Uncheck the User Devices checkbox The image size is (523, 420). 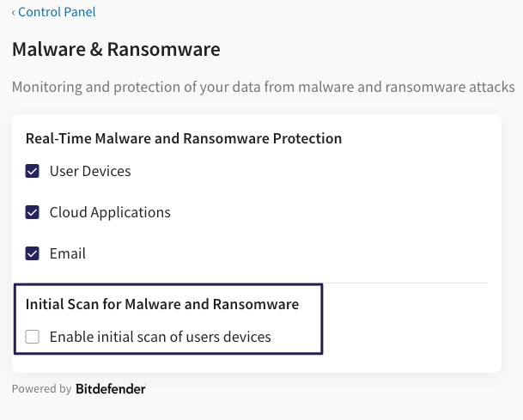[x=33, y=171]
